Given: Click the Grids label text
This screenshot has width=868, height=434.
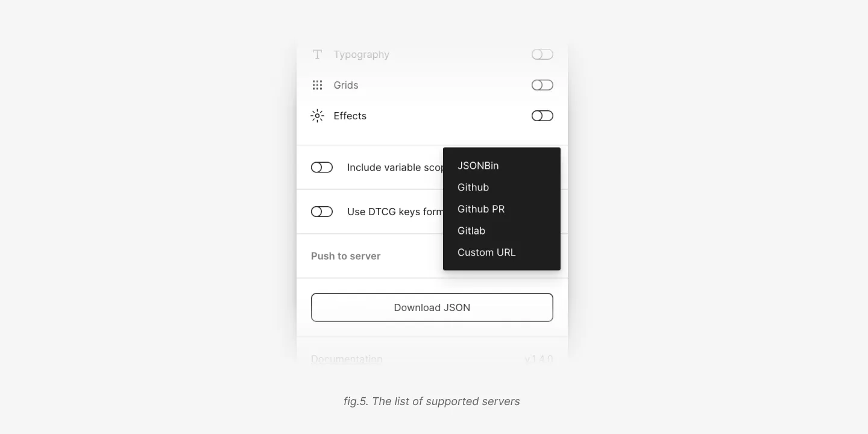Looking at the screenshot, I should coord(346,85).
